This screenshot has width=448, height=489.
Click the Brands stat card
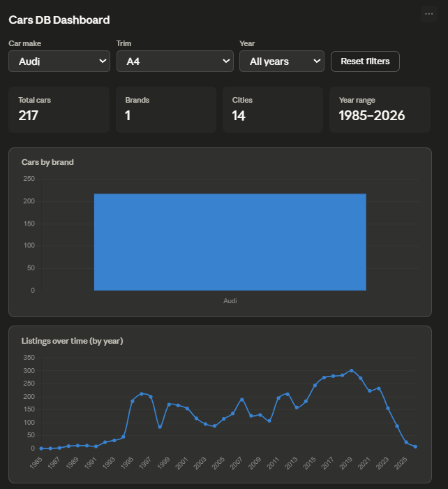166,110
